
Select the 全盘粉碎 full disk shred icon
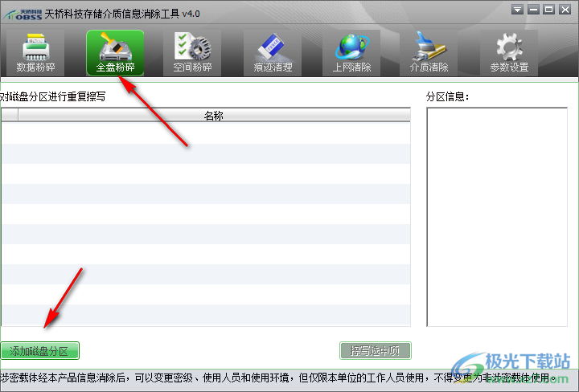[115, 53]
